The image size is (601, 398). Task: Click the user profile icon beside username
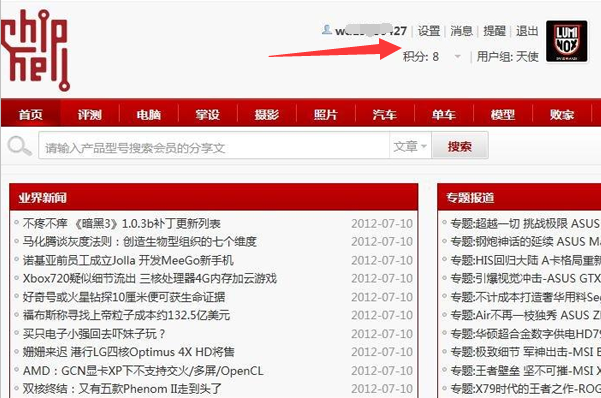coord(327,30)
